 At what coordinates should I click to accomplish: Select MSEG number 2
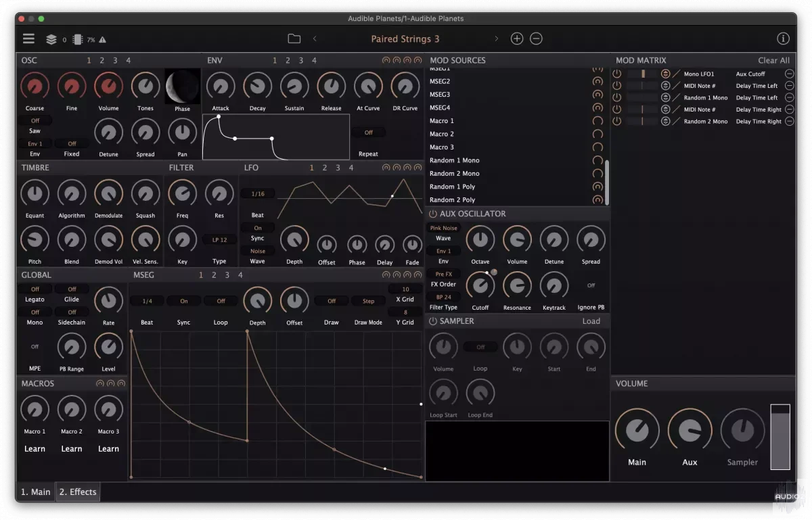(x=214, y=275)
